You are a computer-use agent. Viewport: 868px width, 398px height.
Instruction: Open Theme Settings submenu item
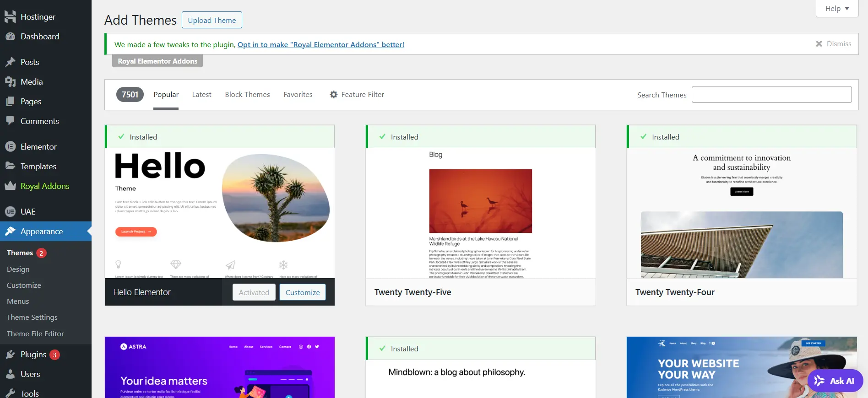pyautogui.click(x=32, y=317)
